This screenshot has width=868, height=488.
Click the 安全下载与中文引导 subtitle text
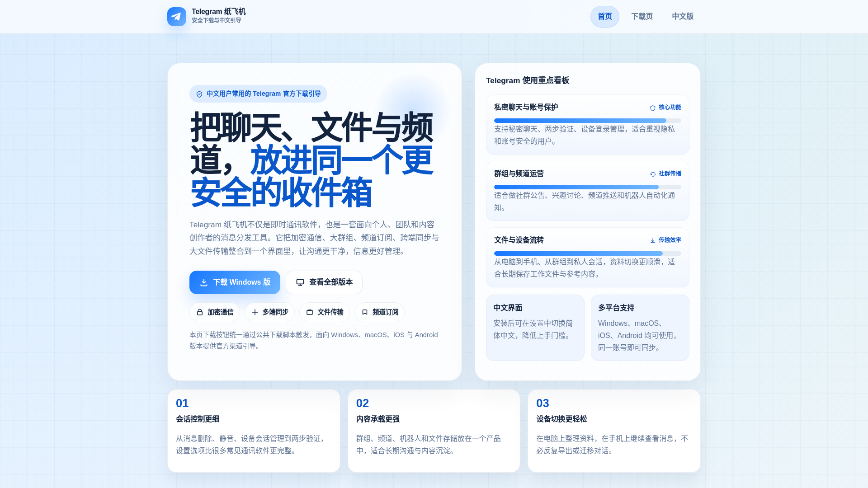click(x=217, y=20)
